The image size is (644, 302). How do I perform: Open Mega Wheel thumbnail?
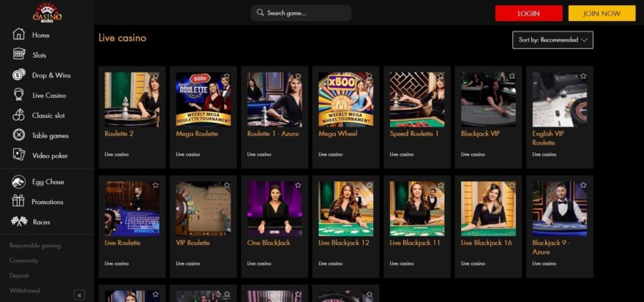[x=346, y=99]
